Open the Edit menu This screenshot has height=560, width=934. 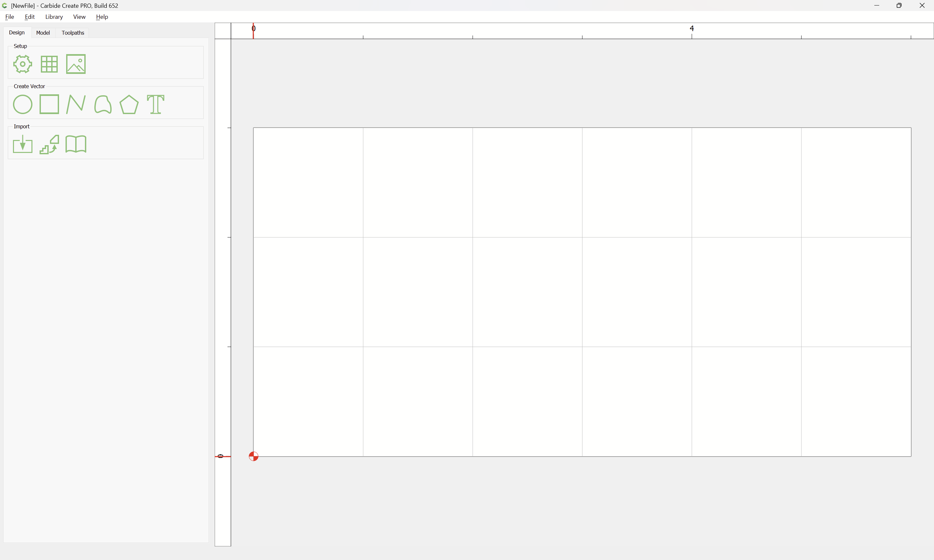(30, 17)
